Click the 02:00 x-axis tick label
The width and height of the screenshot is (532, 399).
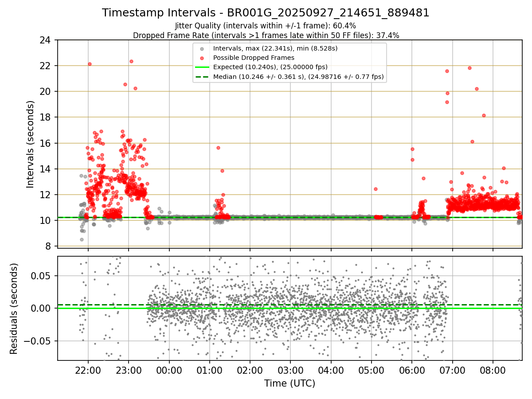(250, 371)
